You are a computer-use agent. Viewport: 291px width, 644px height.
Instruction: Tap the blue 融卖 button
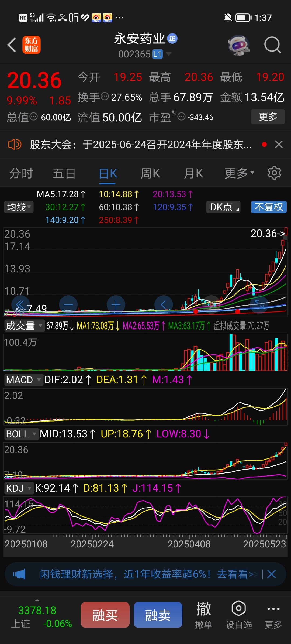pos(158,615)
